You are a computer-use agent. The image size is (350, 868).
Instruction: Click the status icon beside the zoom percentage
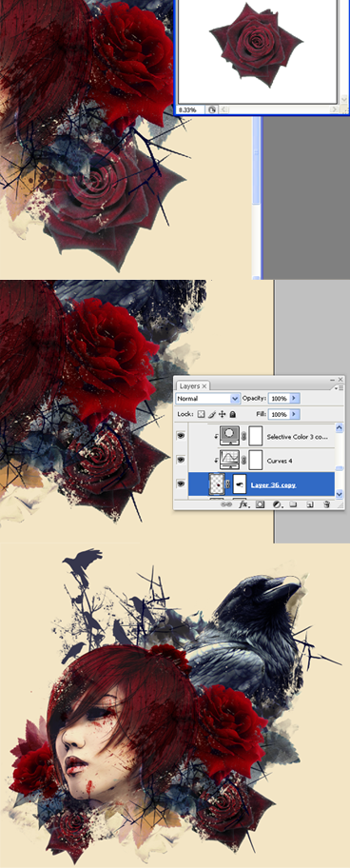coord(212,109)
